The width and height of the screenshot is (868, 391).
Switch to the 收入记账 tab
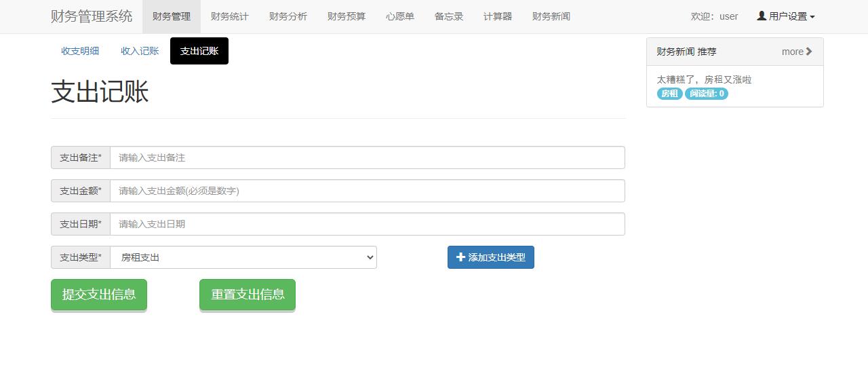[x=140, y=51]
